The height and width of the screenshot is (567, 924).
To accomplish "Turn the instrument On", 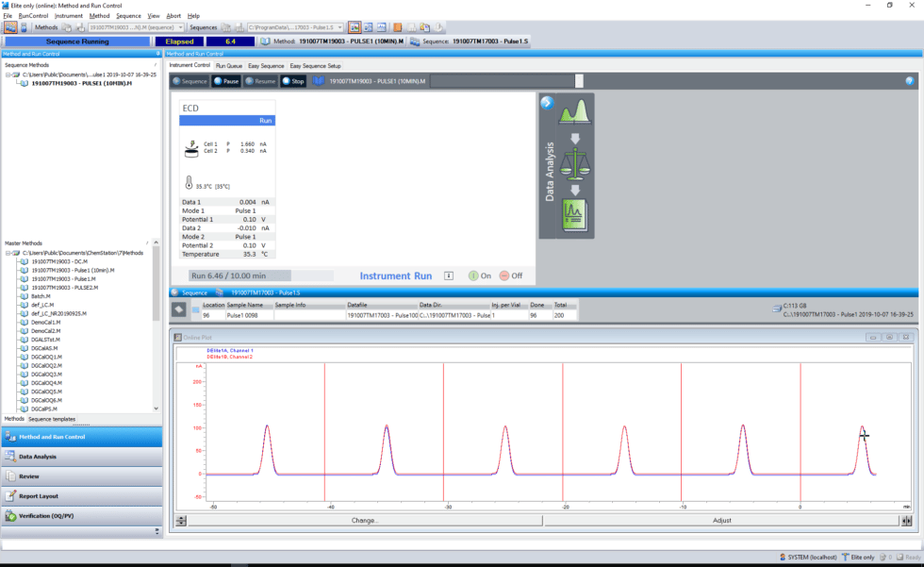I will pos(480,275).
